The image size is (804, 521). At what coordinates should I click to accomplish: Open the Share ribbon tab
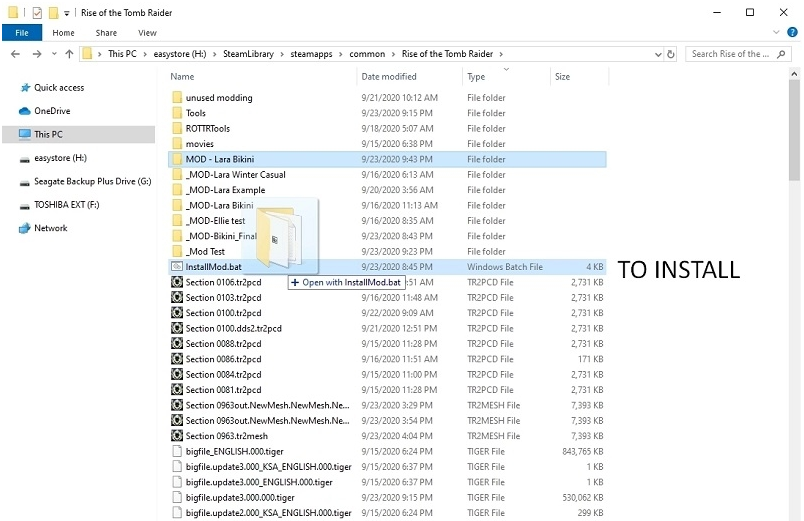click(106, 33)
